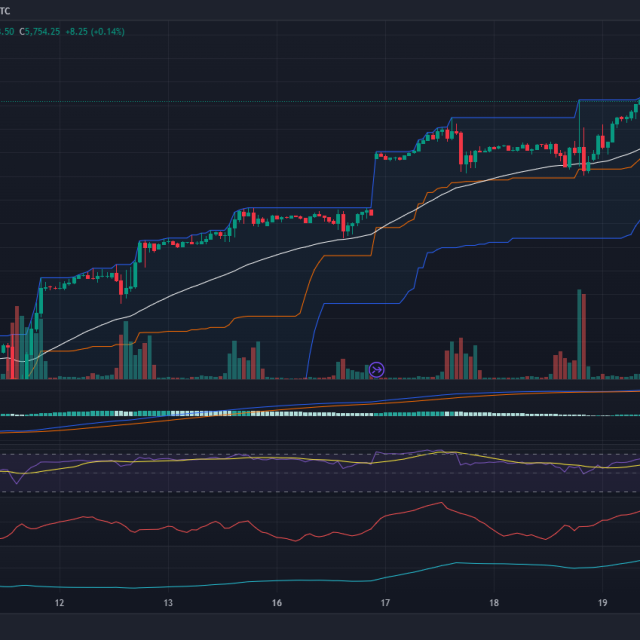Viewport: 640px width, 640px height.
Task: Select date label 17 on time axis
Action: pos(385,602)
